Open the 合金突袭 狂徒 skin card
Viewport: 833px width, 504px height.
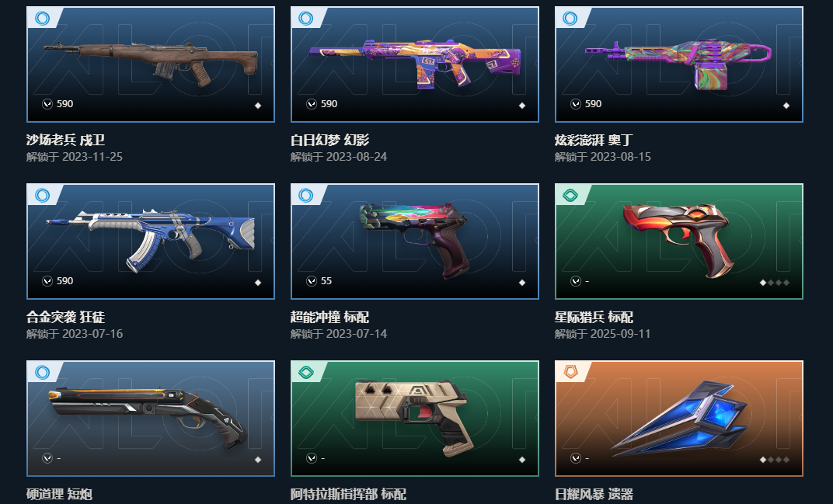point(150,241)
